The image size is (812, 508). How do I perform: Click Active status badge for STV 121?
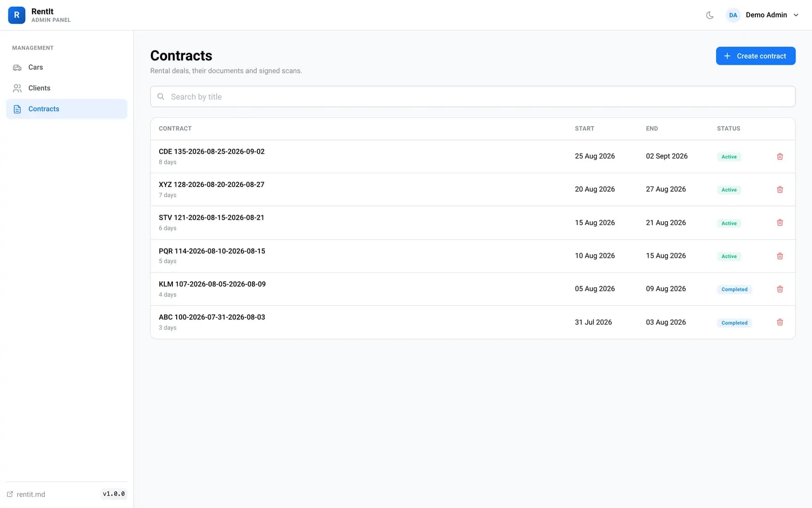(729, 223)
